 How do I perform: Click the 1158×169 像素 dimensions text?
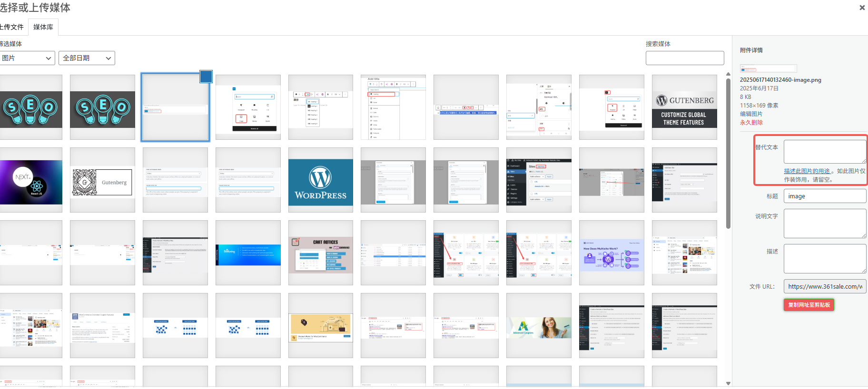[x=759, y=106]
